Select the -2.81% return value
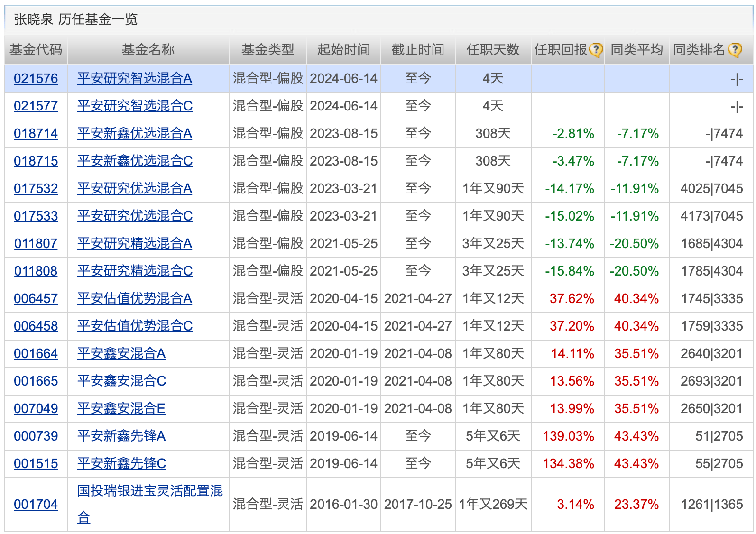The image size is (756, 534). [x=573, y=133]
